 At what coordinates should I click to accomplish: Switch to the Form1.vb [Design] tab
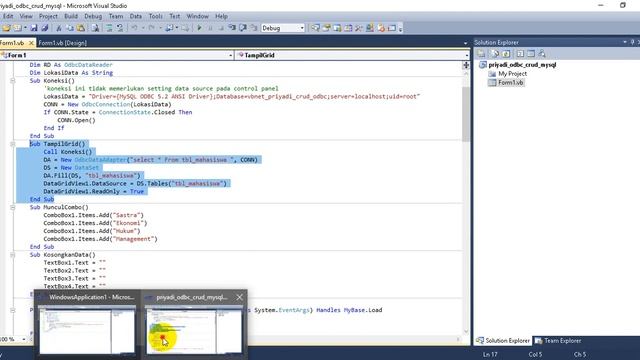tap(62, 43)
